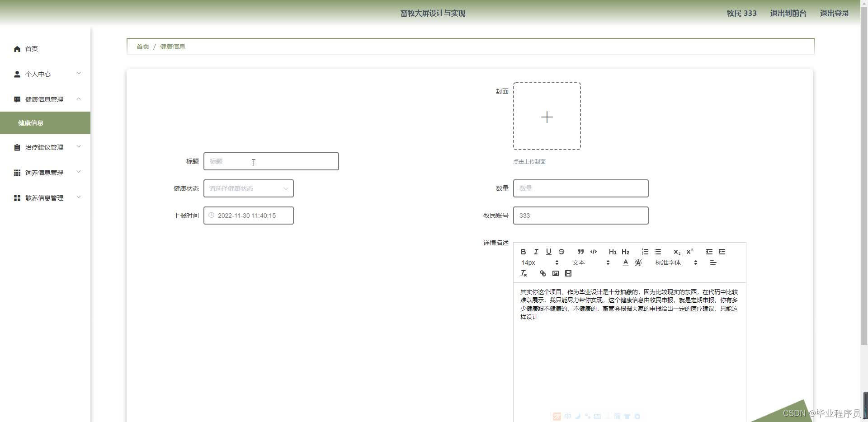The image size is (868, 422).
Task: Apply strikethrough formatting
Action: tap(561, 252)
